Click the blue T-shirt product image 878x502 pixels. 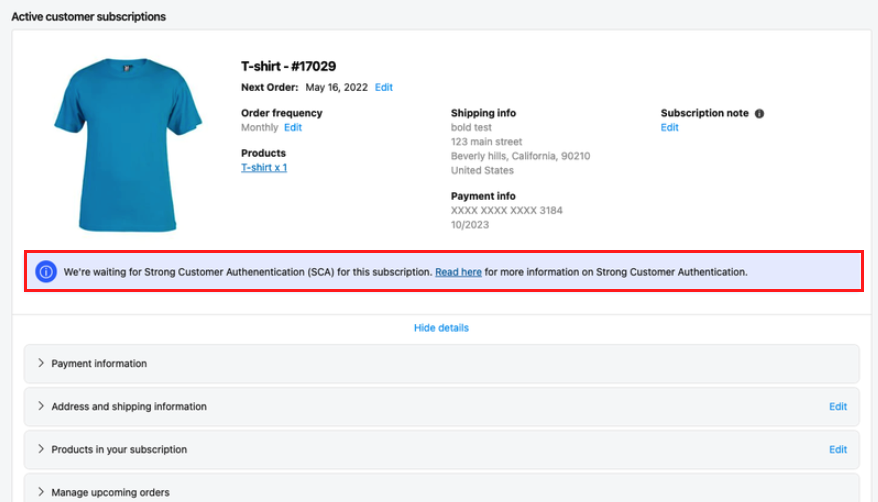click(128, 145)
